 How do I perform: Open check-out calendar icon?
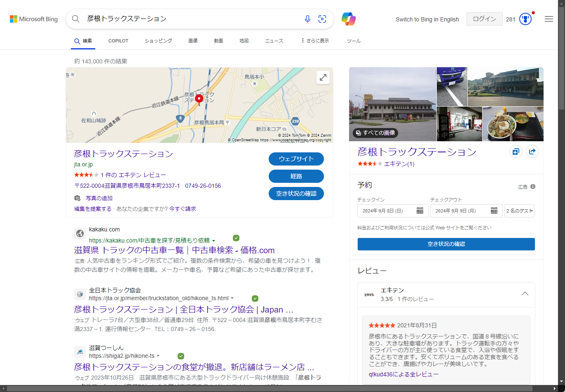click(x=494, y=211)
